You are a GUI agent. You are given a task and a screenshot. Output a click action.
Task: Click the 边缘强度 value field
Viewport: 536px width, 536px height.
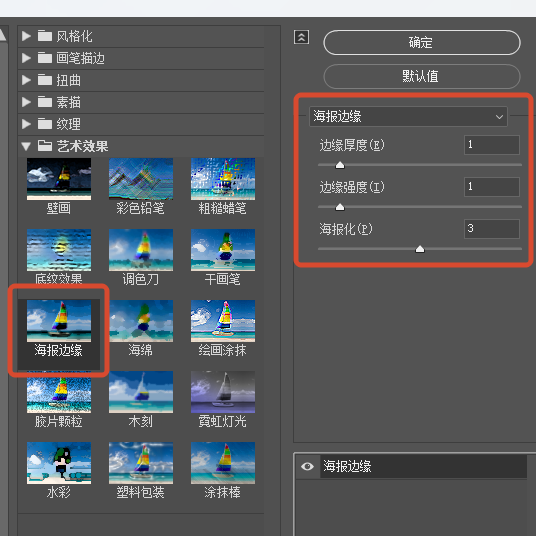click(492, 187)
